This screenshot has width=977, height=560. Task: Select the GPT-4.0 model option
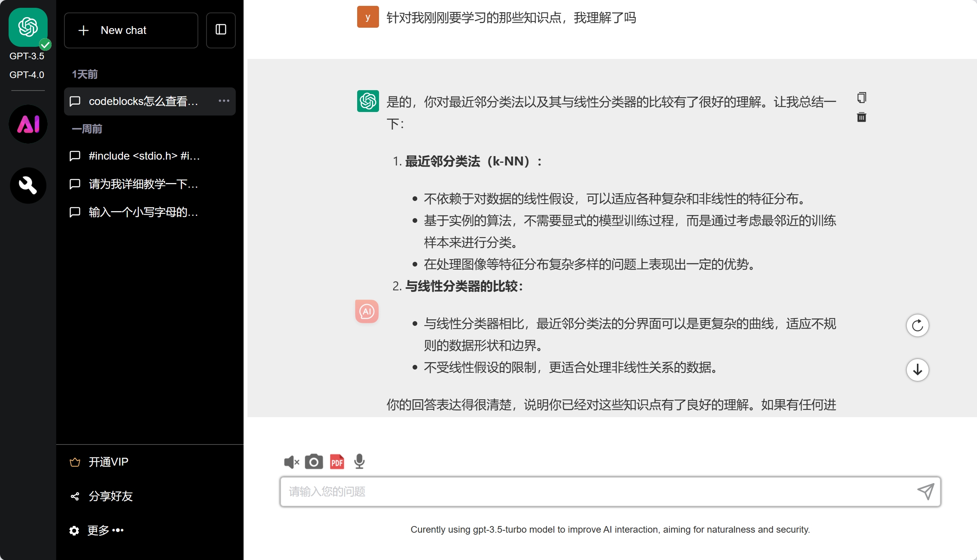[x=27, y=75]
